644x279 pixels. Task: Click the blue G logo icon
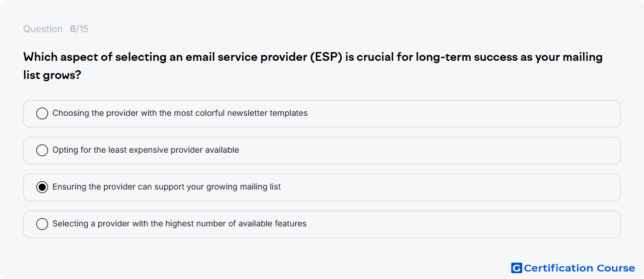tap(516, 268)
